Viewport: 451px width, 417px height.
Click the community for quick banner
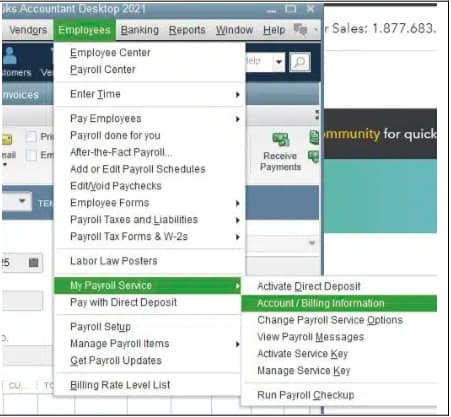tap(380, 134)
